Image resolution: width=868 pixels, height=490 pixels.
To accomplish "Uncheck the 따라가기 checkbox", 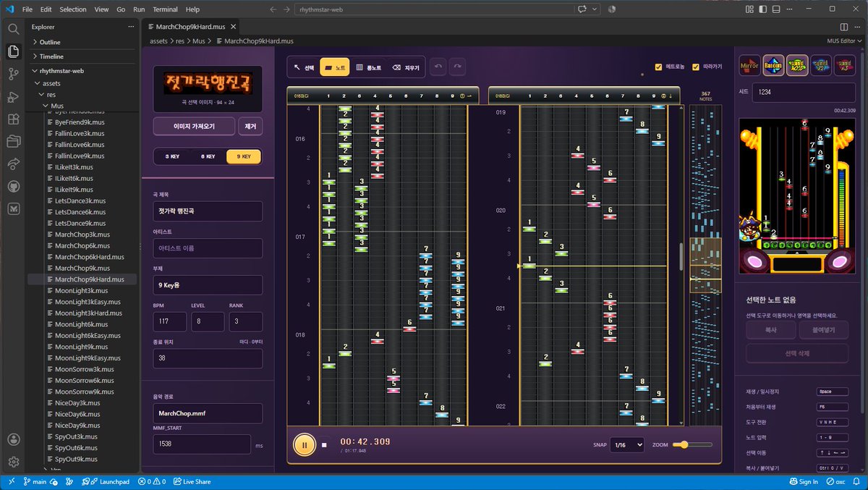I will [x=696, y=67].
